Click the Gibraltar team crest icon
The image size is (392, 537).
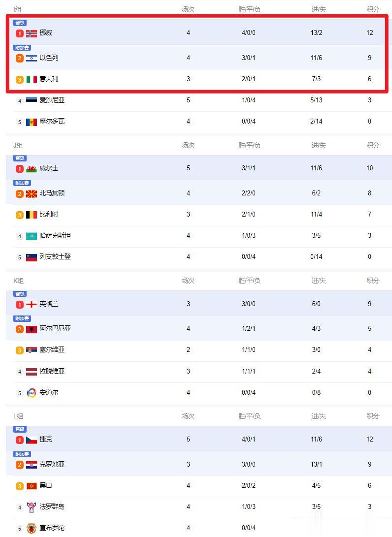tap(32, 529)
